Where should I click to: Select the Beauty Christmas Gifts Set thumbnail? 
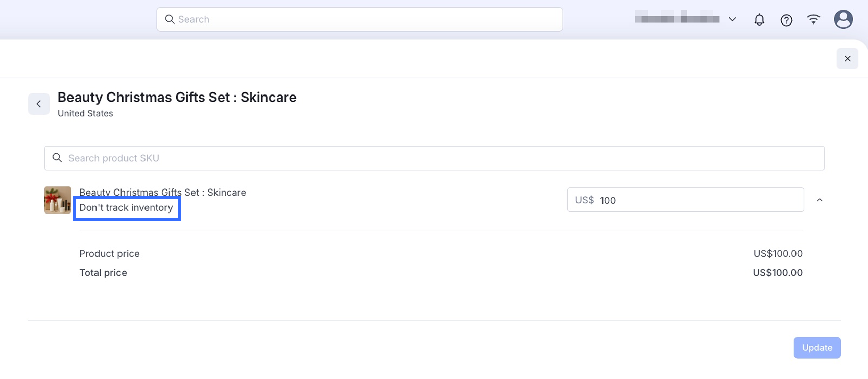(58, 200)
